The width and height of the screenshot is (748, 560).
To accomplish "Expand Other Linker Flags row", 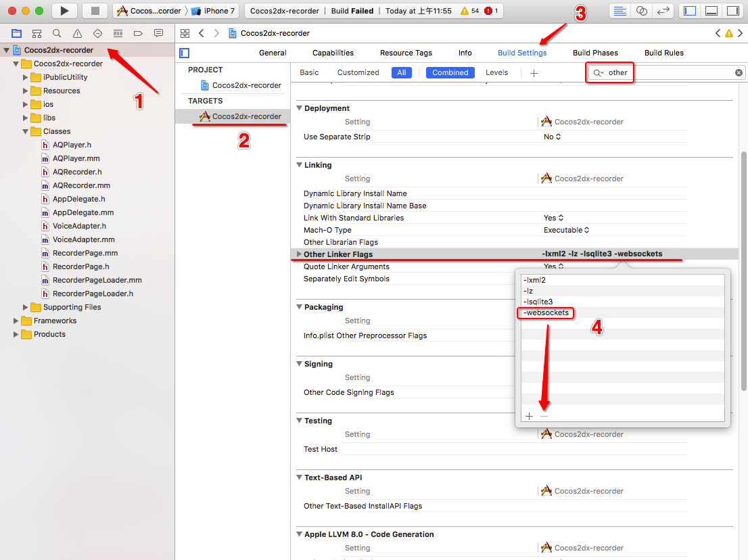I will pos(299,254).
